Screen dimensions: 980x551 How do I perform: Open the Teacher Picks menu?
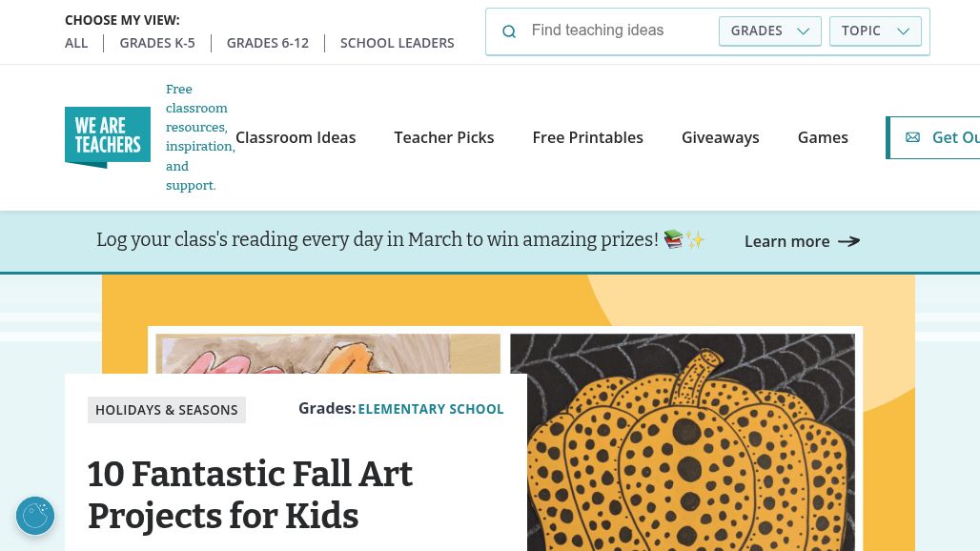click(x=444, y=137)
